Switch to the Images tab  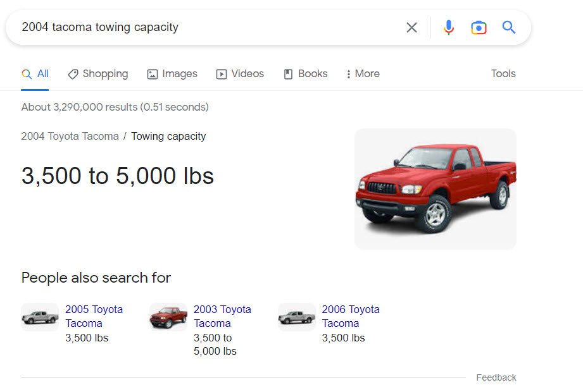click(x=172, y=74)
